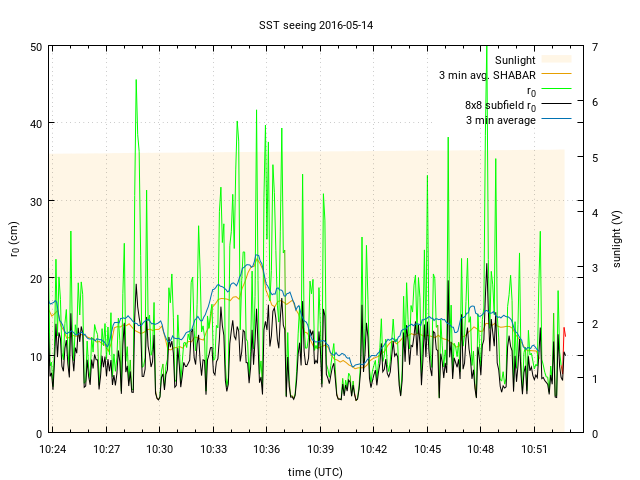
Task: Select the 10:36 time tick label
Action: pyautogui.click(x=266, y=450)
